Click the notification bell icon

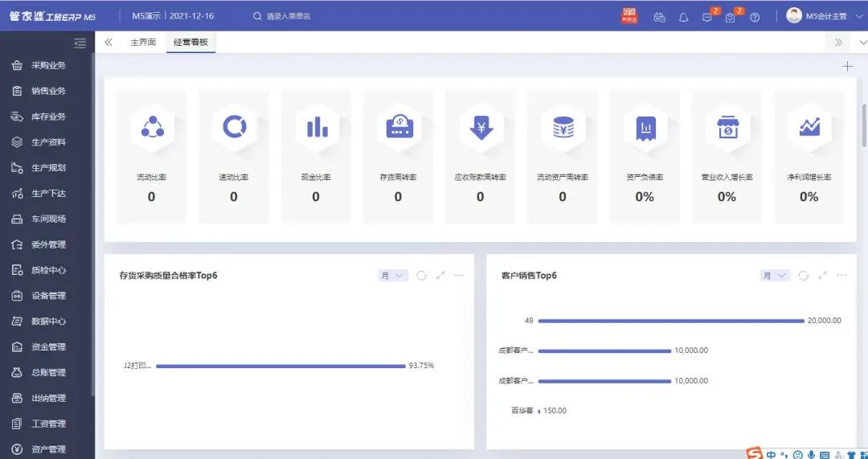pos(684,17)
